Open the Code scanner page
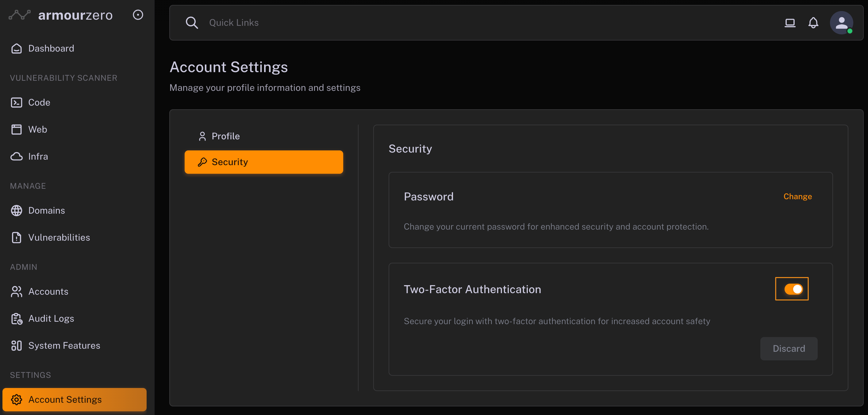This screenshot has width=868, height=415. tap(39, 103)
